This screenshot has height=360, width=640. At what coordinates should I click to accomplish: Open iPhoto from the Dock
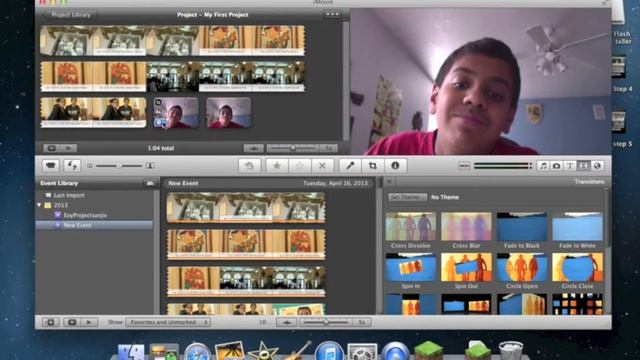click(x=230, y=351)
